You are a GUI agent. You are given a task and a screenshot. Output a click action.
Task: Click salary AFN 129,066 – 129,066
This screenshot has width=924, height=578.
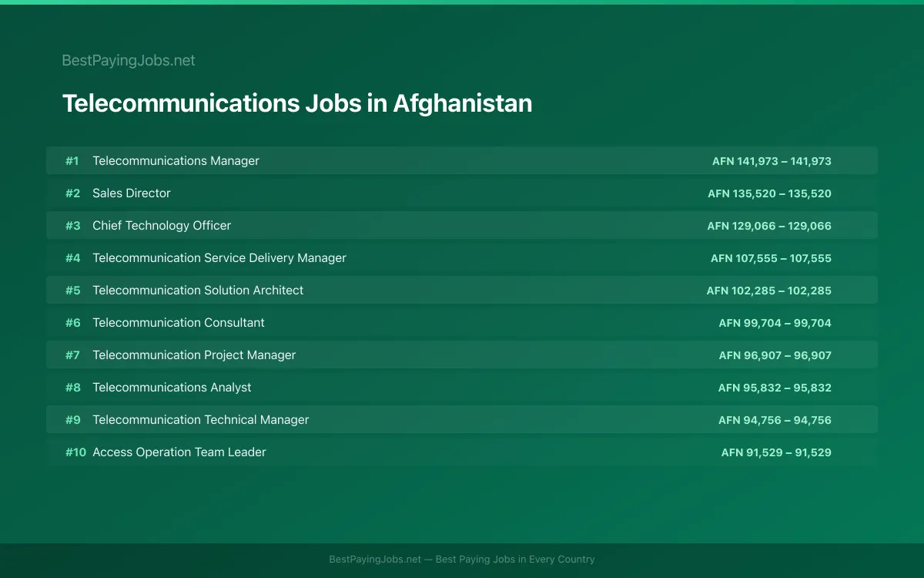click(x=769, y=226)
